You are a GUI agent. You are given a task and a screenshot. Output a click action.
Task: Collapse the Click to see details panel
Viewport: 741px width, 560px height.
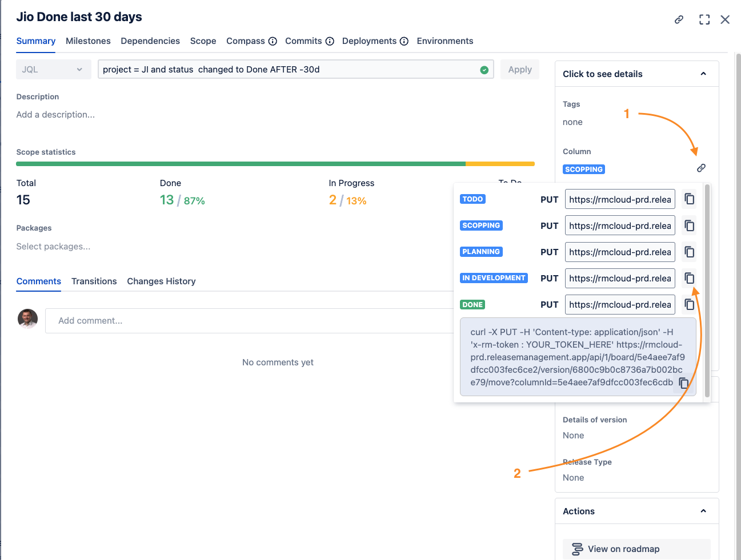click(703, 74)
